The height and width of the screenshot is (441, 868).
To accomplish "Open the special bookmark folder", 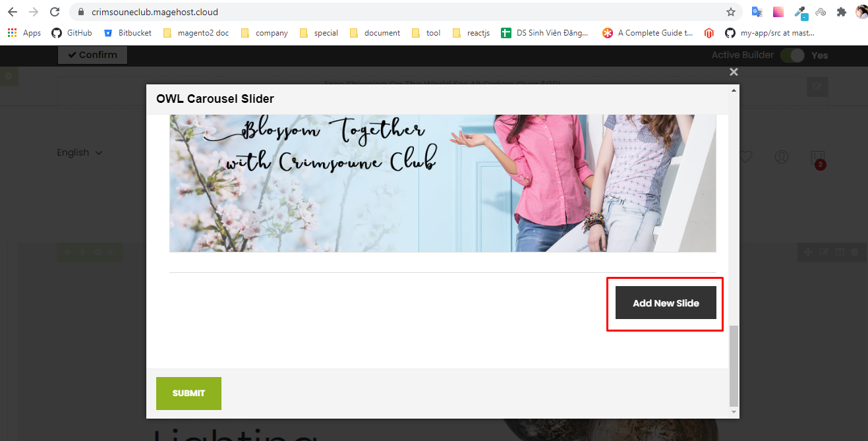I will point(318,33).
